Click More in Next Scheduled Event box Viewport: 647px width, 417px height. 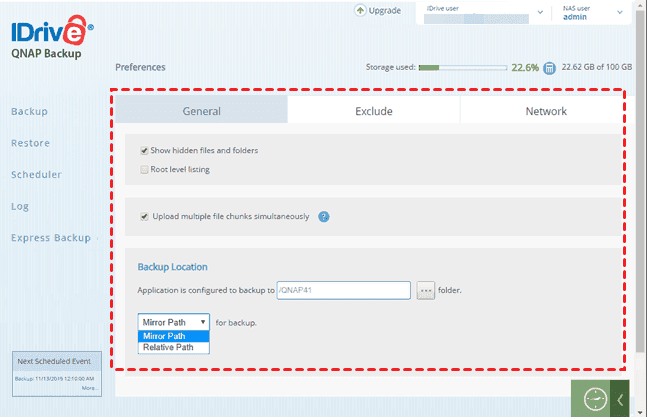pos(90,388)
